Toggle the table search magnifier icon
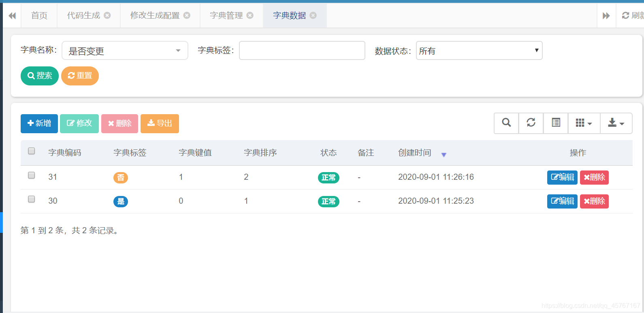644x313 pixels. pyautogui.click(x=506, y=123)
